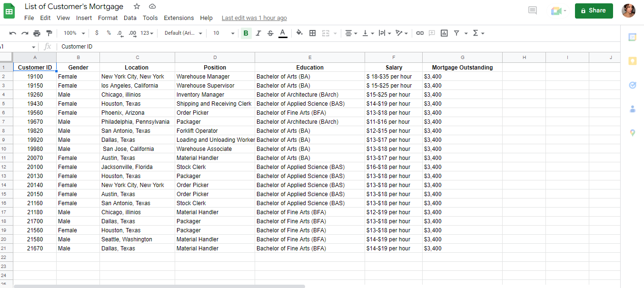Open the Meet video call icon
The image size is (644, 288).
click(x=558, y=10)
